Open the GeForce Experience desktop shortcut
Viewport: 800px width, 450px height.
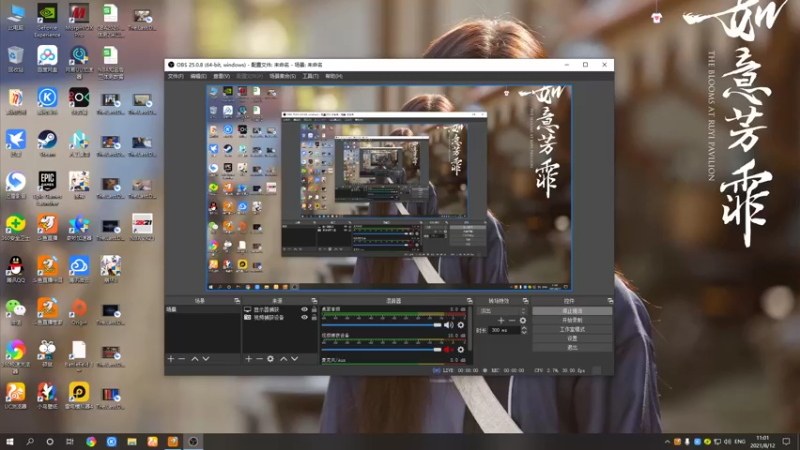47,20
